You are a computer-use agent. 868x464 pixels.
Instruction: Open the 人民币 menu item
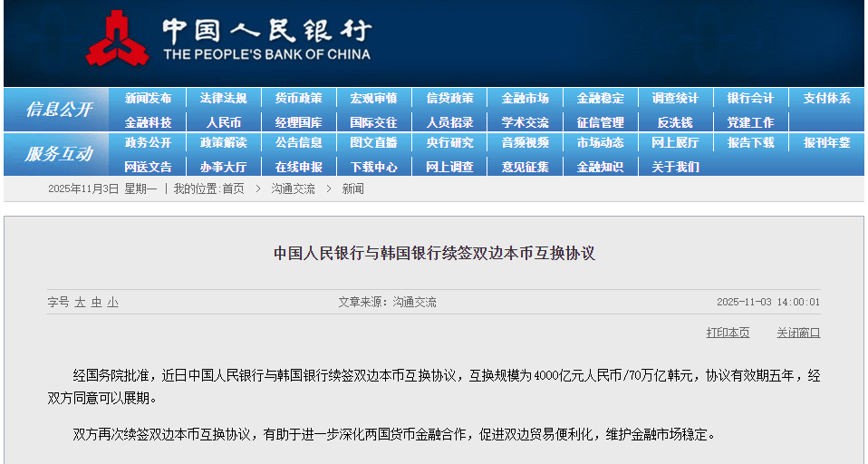click(x=224, y=122)
